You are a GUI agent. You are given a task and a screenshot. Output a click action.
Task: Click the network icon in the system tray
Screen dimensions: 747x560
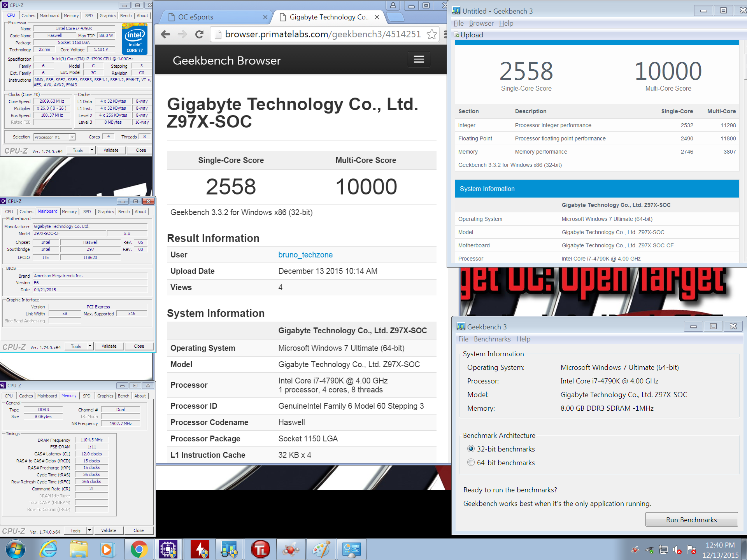pos(663,550)
